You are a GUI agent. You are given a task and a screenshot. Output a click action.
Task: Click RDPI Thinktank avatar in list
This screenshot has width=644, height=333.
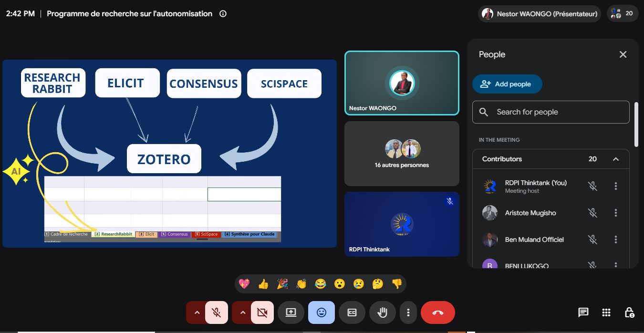tap(490, 186)
